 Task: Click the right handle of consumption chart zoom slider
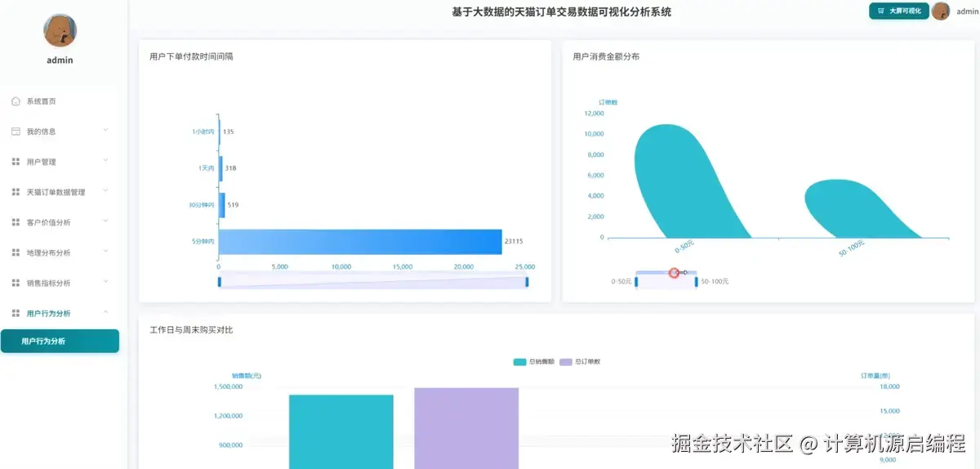pos(696,282)
